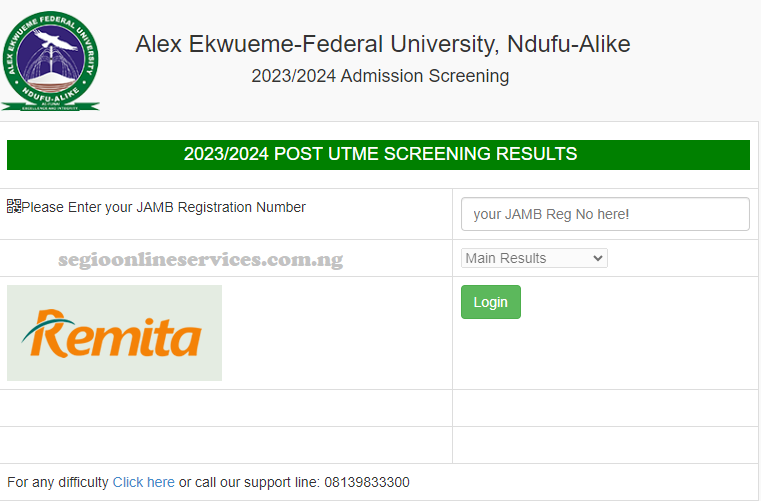Click the blank area right of Login button
761x501 pixels.
(x=640, y=302)
